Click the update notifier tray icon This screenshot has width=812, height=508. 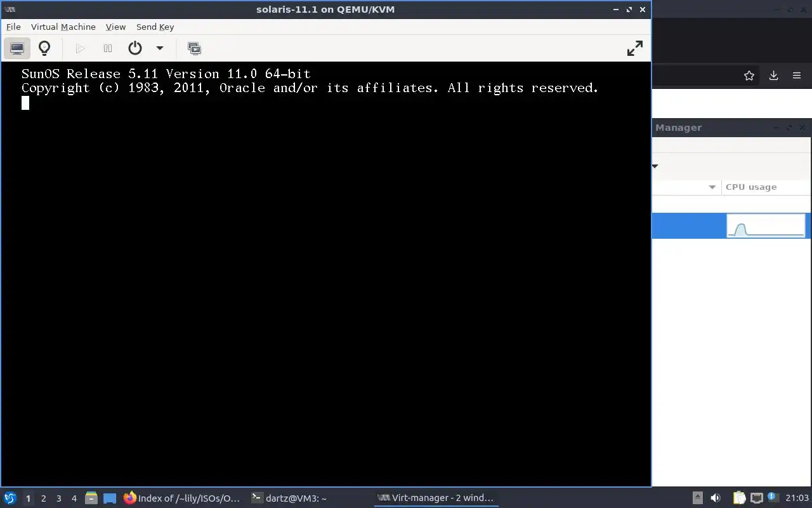click(x=773, y=497)
